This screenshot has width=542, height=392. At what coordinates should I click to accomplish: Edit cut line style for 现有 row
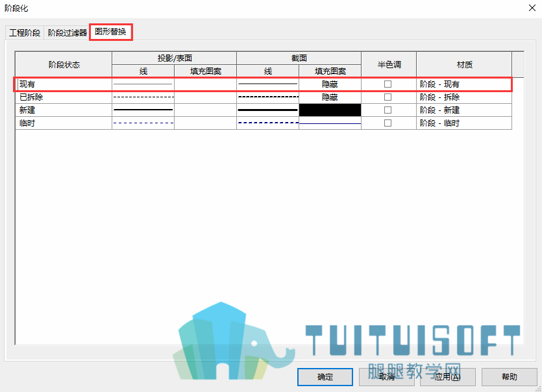pyautogui.click(x=267, y=84)
